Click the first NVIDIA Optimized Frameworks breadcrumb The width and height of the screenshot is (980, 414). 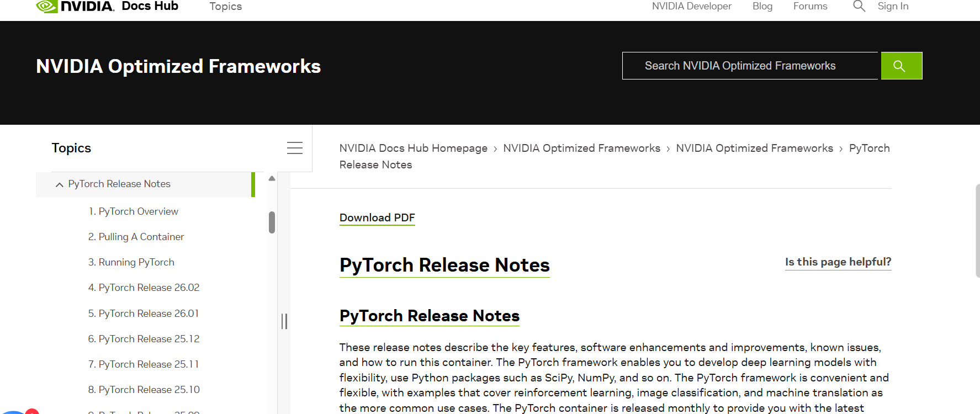pyautogui.click(x=581, y=148)
